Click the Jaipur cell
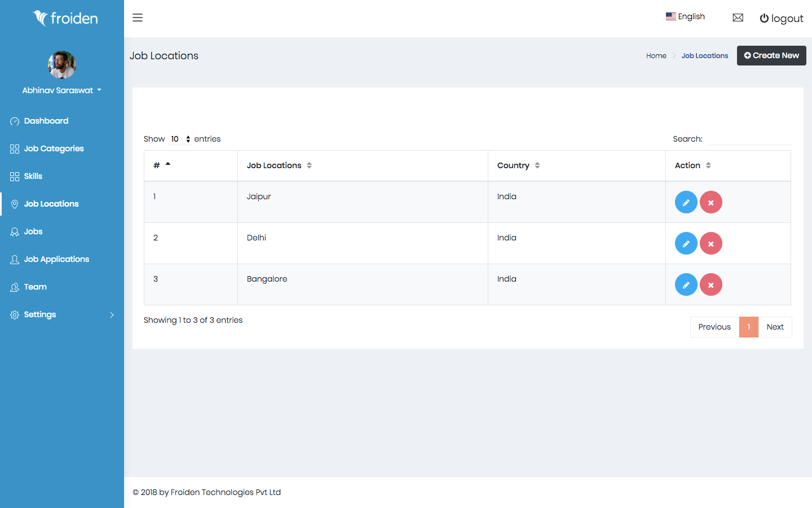The width and height of the screenshot is (812, 508). [363, 202]
